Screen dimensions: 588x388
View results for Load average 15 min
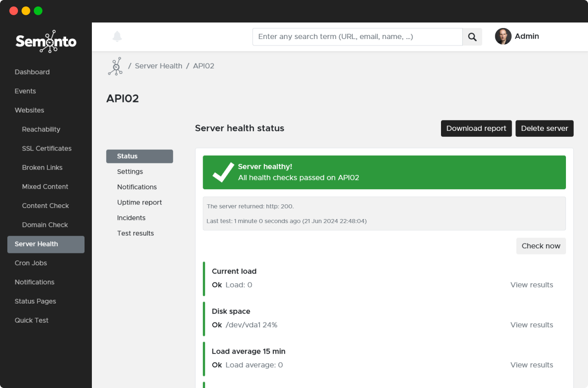pyautogui.click(x=531, y=365)
